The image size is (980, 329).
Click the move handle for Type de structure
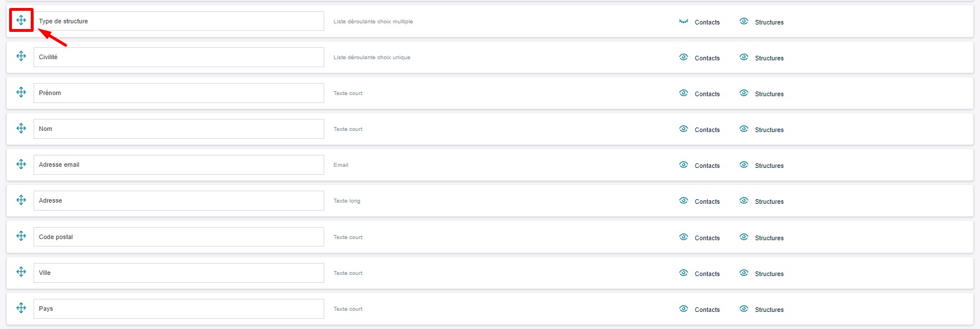(21, 20)
